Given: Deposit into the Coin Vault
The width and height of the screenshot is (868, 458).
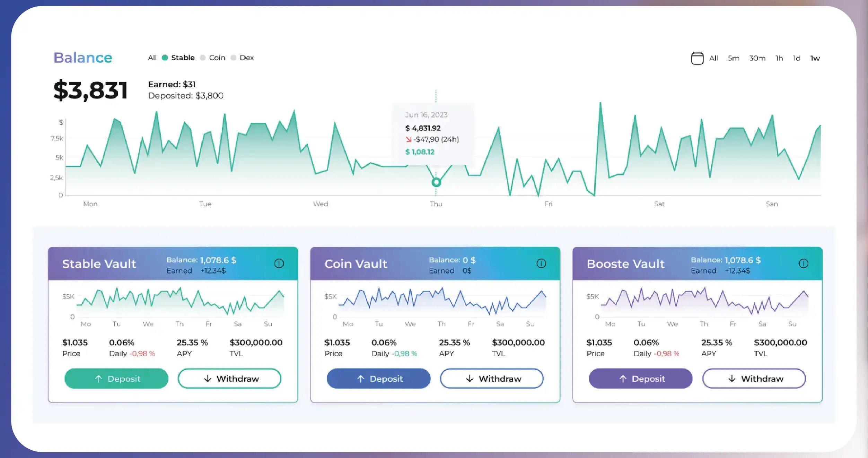Looking at the screenshot, I should (378, 379).
